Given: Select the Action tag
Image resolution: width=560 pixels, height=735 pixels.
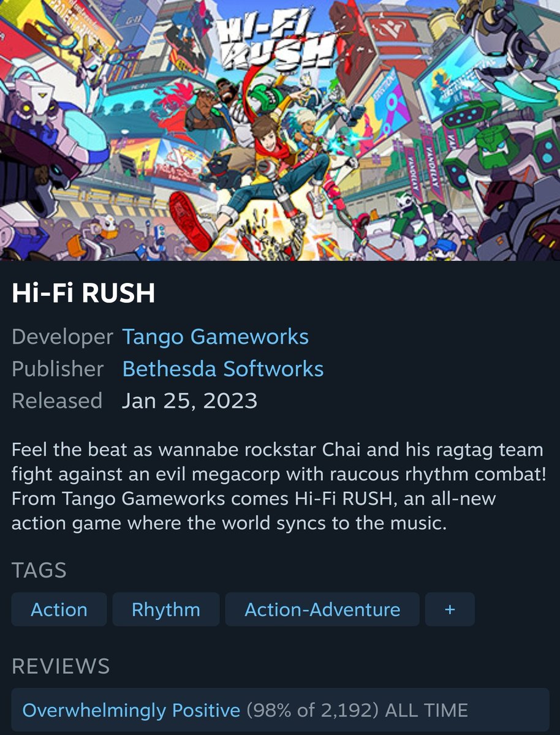Looking at the screenshot, I should point(59,609).
